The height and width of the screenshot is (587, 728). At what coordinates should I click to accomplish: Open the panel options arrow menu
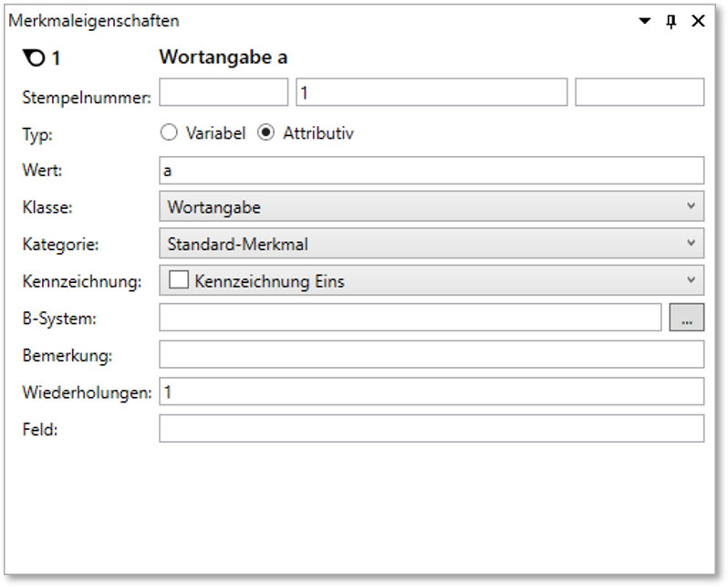644,21
